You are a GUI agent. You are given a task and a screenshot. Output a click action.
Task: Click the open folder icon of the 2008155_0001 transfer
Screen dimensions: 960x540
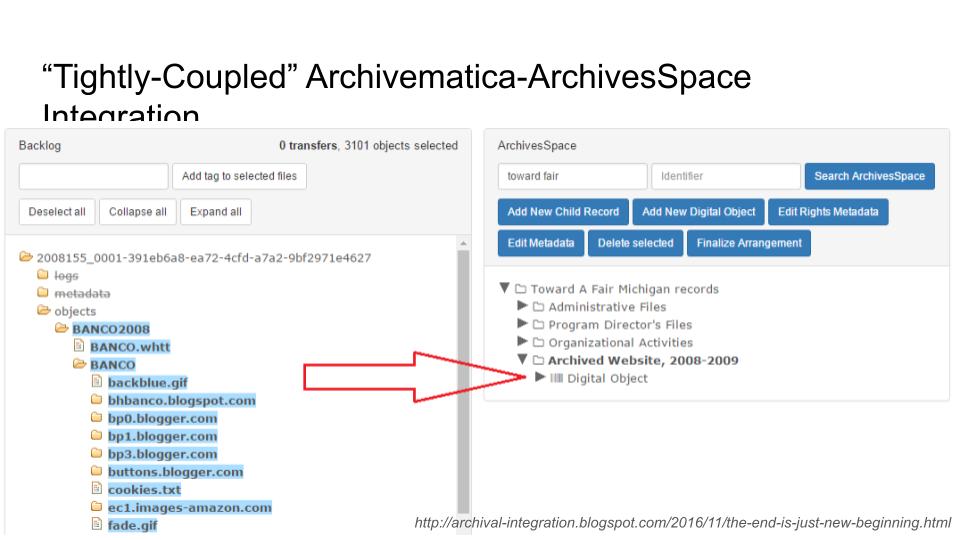[x=26, y=257]
